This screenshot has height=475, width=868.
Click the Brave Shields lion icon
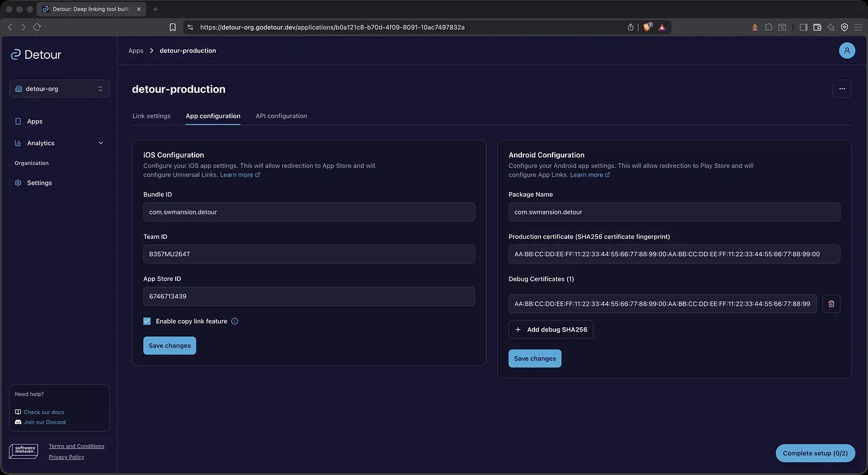(647, 27)
